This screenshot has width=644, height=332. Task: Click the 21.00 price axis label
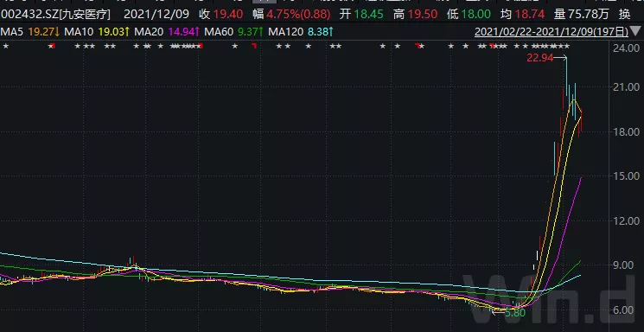click(626, 87)
